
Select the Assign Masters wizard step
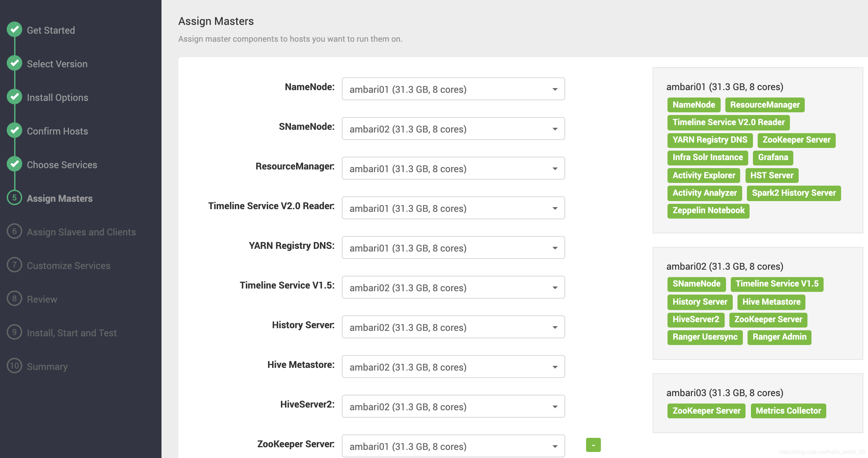click(x=60, y=199)
